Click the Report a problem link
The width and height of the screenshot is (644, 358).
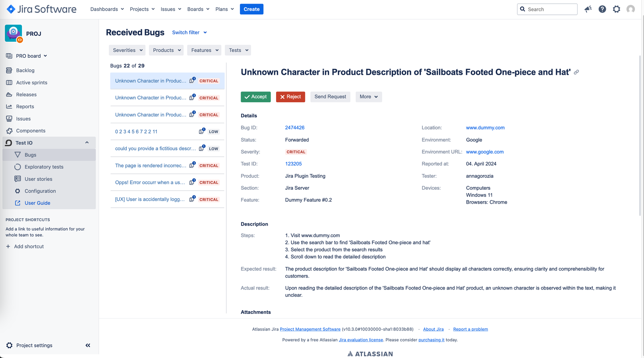471,329
